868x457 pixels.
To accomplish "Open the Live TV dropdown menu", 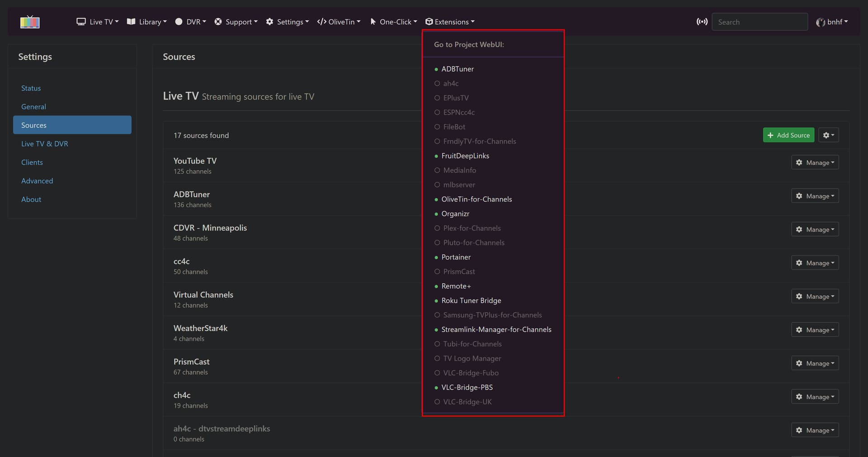I will 98,22.
